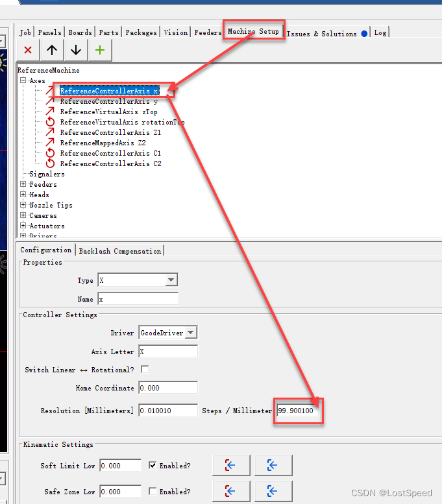Select ReferenceControllerAxis C1 in tree
The width and height of the screenshot is (442, 504).
point(110,153)
